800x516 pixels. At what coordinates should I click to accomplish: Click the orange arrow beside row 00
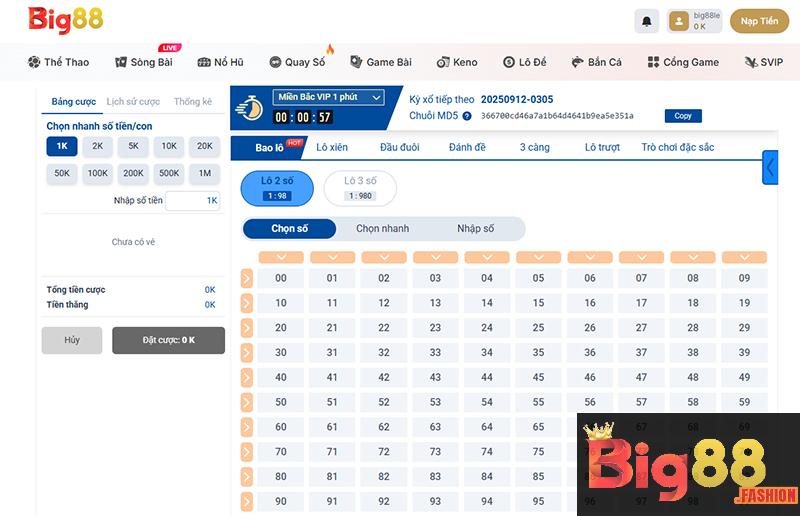[247, 279]
